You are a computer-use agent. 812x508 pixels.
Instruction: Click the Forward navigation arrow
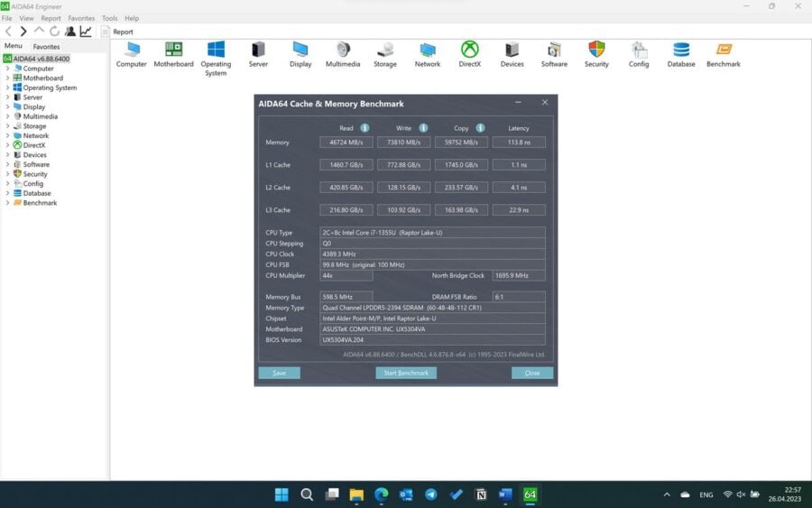(23, 32)
